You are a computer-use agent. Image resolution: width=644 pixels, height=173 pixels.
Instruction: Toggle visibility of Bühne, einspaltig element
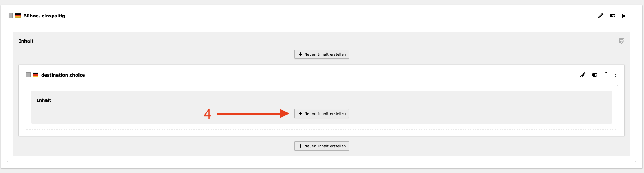pyautogui.click(x=612, y=16)
